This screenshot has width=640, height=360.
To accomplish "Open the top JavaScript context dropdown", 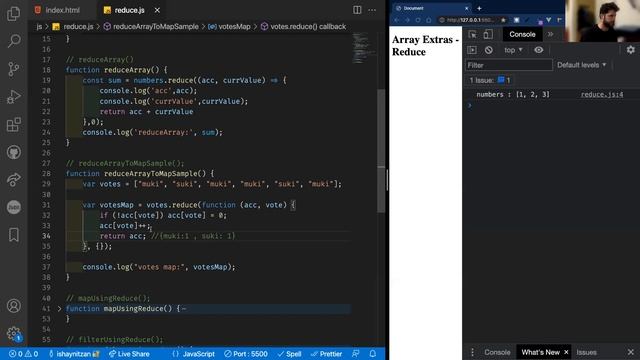I will pos(513,50).
